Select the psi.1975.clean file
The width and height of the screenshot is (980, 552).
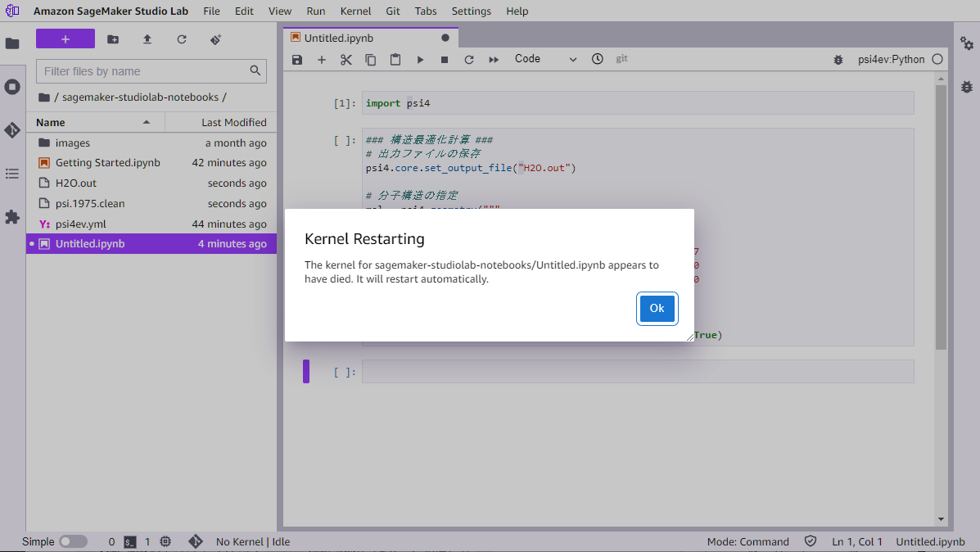[151, 204]
